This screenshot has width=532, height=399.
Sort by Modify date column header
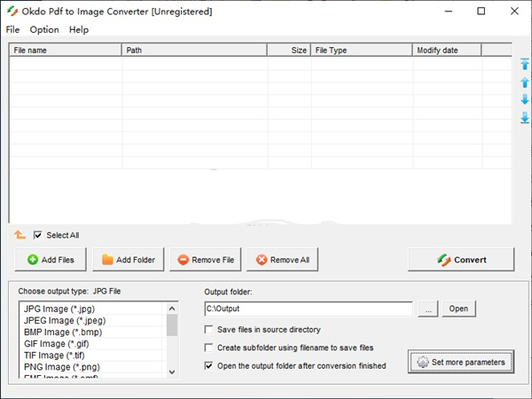tap(447, 51)
